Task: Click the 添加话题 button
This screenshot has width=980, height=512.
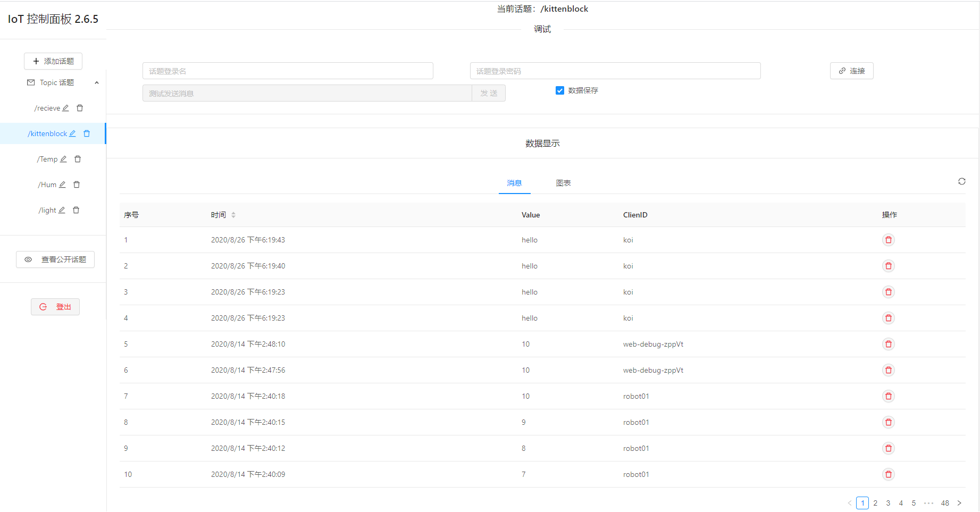Action: pos(53,61)
